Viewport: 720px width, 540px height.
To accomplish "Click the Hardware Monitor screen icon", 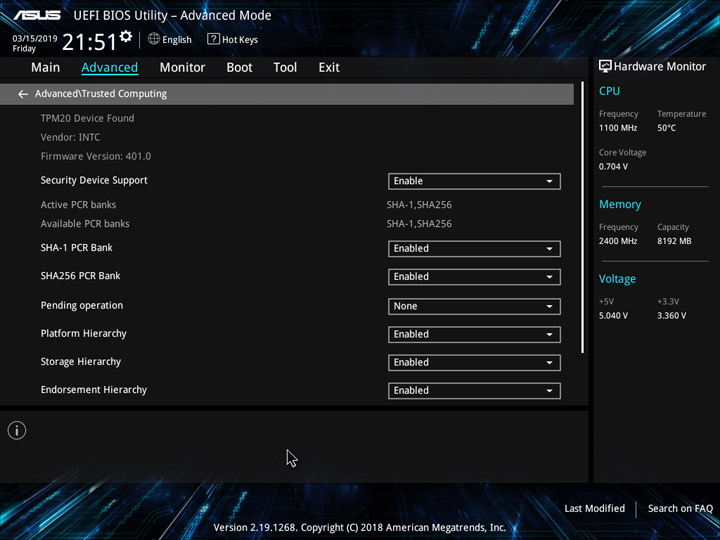I will (x=605, y=67).
